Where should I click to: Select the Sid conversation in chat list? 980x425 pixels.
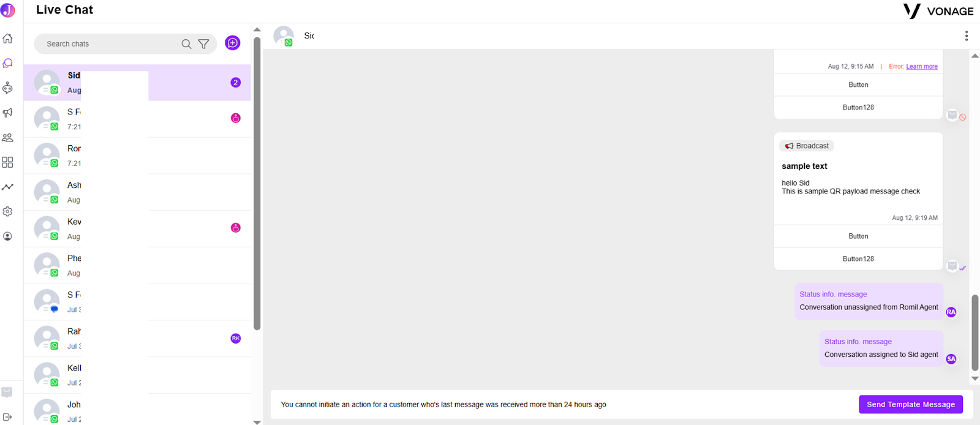pyautogui.click(x=137, y=83)
